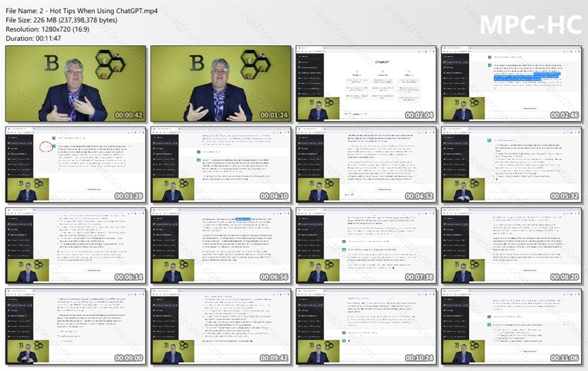Open the frame at 00:03:28 with the red circle
588x371 pixels.
click(x=76, y=165)
